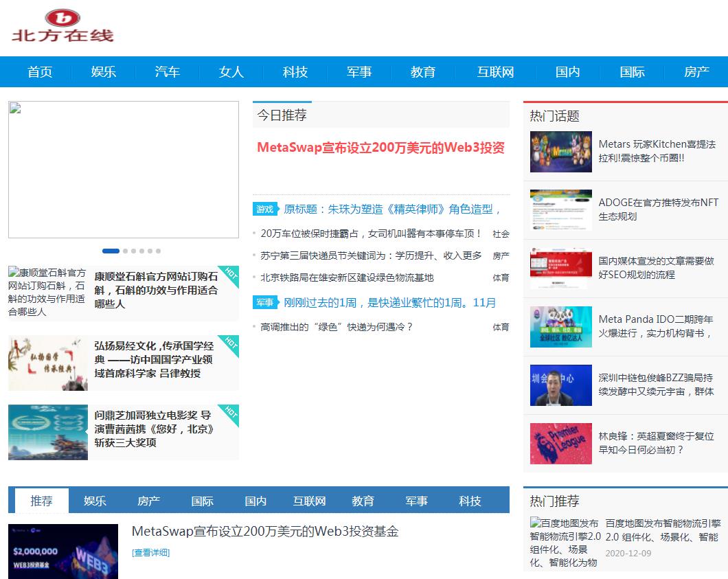Switch to the 互联网 tab in lower tab bar

tap(309, 501)
